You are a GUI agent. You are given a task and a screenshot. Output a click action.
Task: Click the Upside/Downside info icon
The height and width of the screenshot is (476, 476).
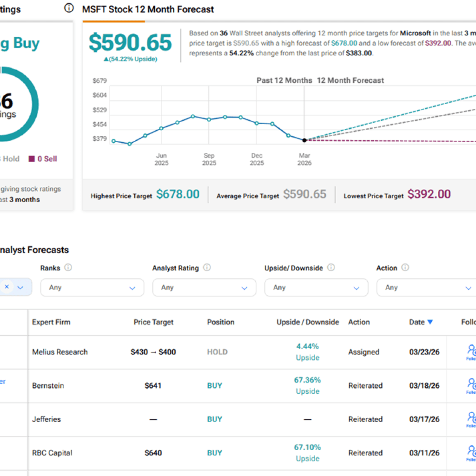click(331, 268)
